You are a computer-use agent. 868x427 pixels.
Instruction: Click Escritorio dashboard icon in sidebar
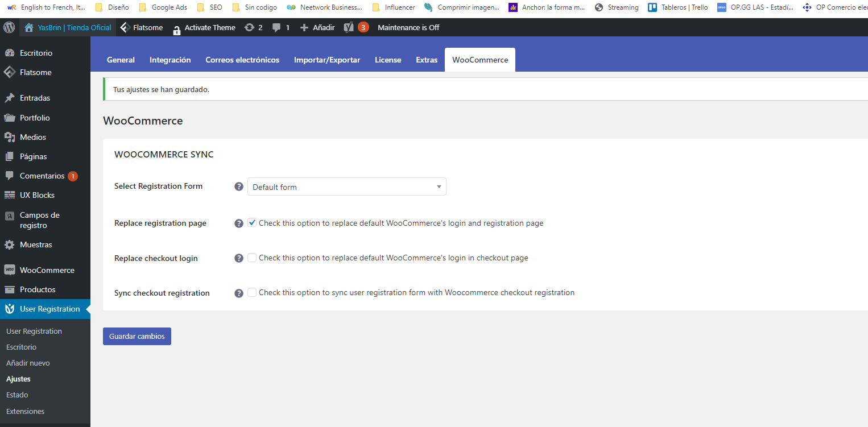tap(10, 53)
